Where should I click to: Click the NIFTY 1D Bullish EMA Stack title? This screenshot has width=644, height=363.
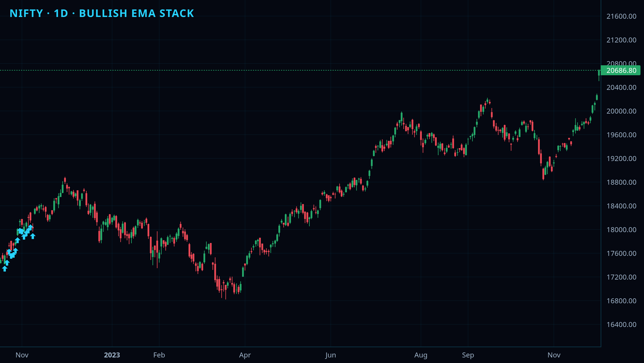pos(102,13)
